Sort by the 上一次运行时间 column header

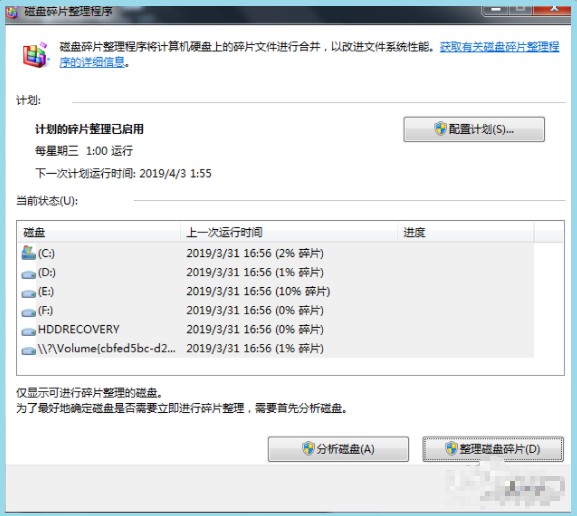(x=289, y=232)
